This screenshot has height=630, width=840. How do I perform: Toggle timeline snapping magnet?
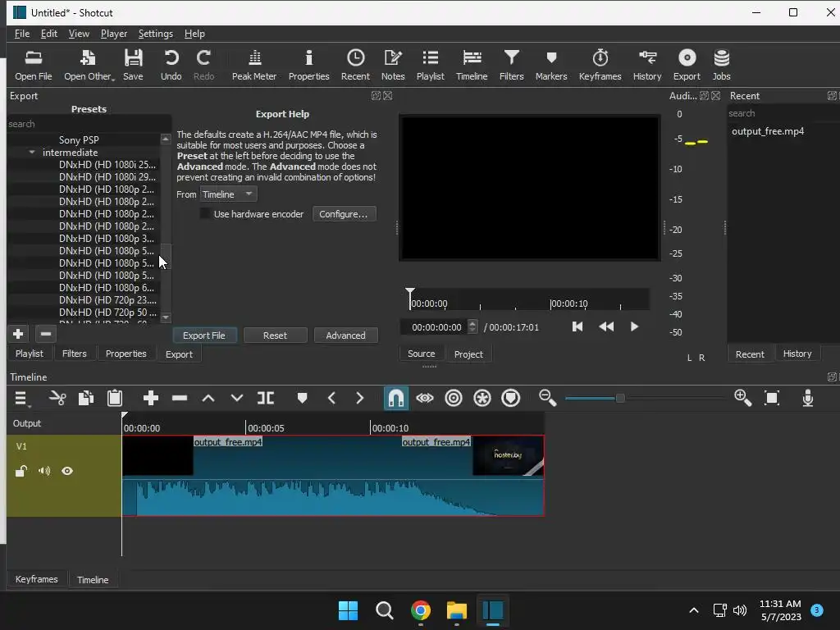(x=396, y=398)
